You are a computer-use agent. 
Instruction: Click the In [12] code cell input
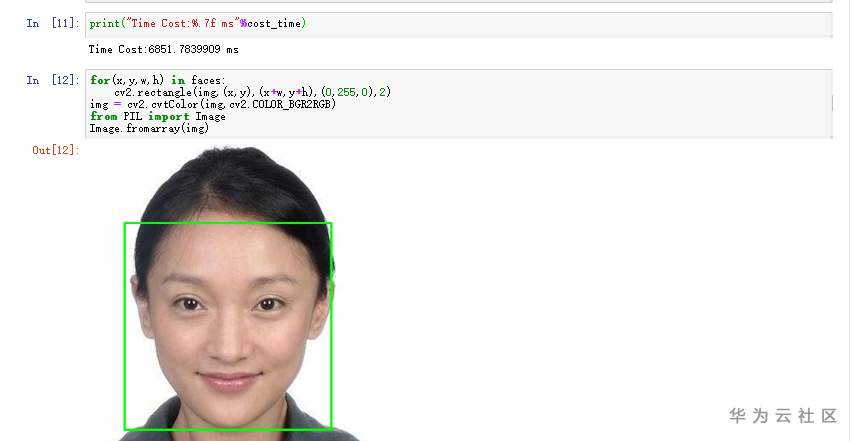[x=459, y=103]
